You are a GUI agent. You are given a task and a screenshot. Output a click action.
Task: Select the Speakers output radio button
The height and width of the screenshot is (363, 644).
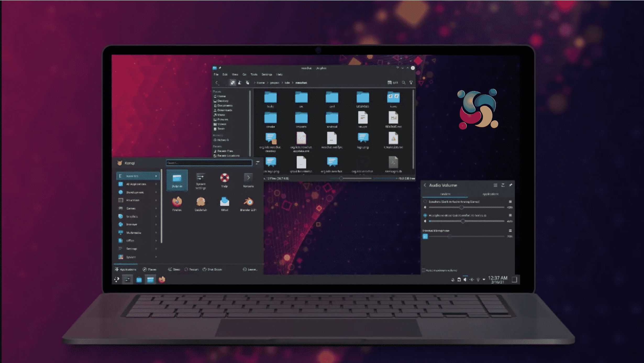pos(425,202)
